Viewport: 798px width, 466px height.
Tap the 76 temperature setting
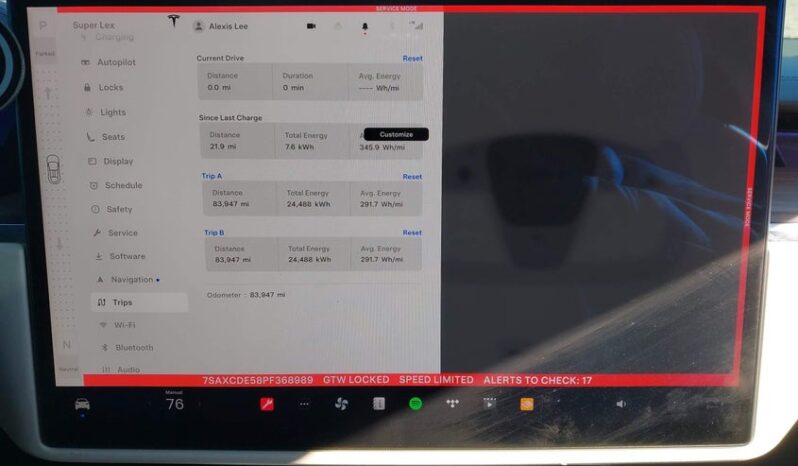point(175,404)
